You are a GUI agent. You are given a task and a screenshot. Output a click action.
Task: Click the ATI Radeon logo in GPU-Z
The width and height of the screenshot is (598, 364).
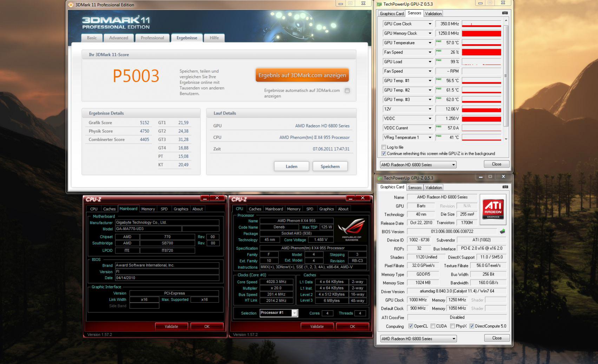coord(493,209)
